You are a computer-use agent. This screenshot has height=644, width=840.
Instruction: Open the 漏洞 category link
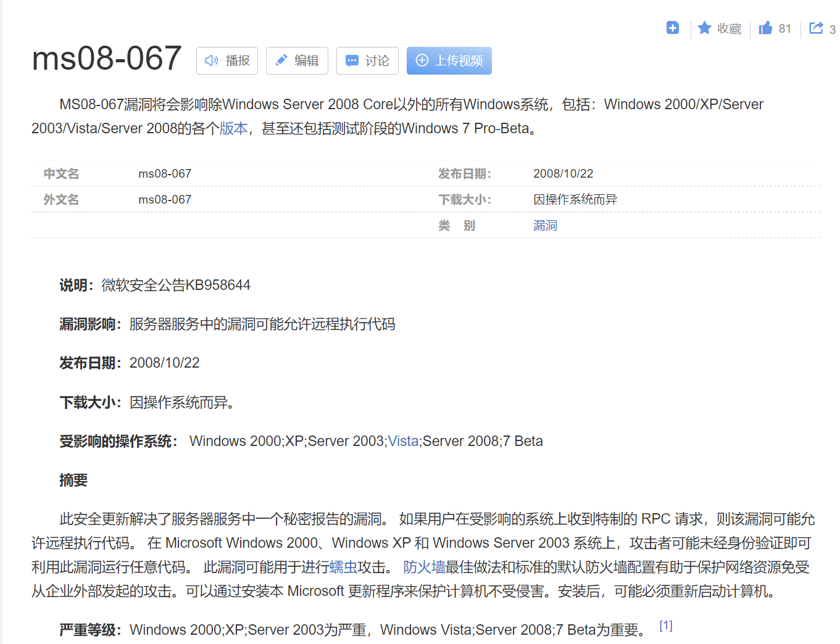pos(545,225)
